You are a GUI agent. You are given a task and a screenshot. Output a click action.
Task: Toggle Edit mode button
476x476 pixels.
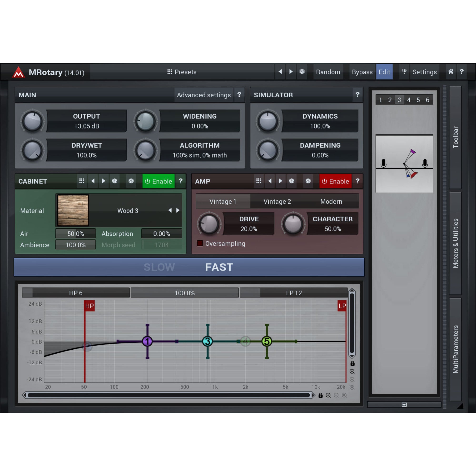coord(384,72)
